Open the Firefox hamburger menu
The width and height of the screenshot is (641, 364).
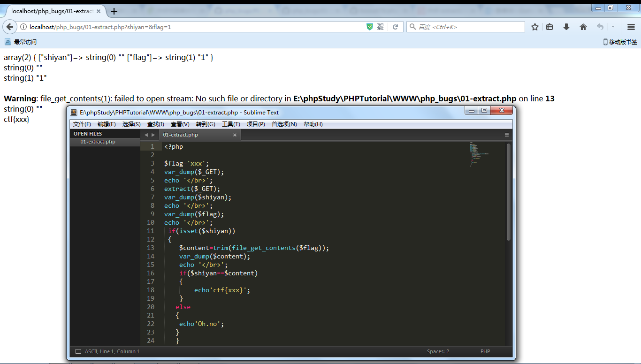[x=631, y=27]
